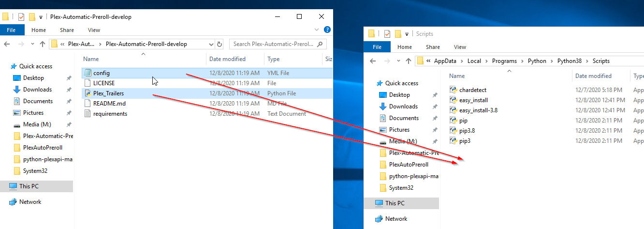Screen dimensions: 644x229
Task: Open Downloads in left window Quick access
Action: coord(37,90)
